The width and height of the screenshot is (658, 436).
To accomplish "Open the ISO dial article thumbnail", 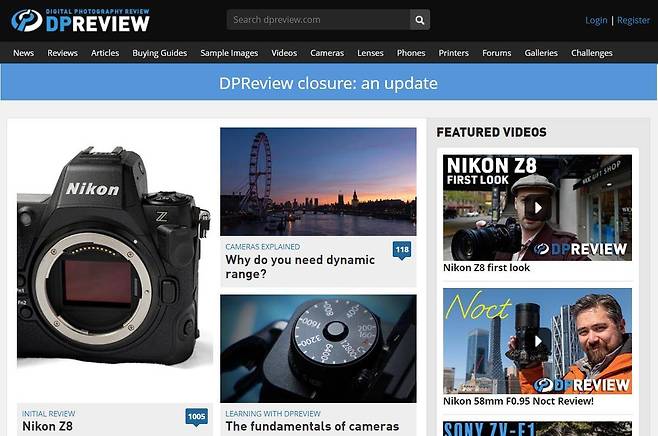I will (318, 349).
